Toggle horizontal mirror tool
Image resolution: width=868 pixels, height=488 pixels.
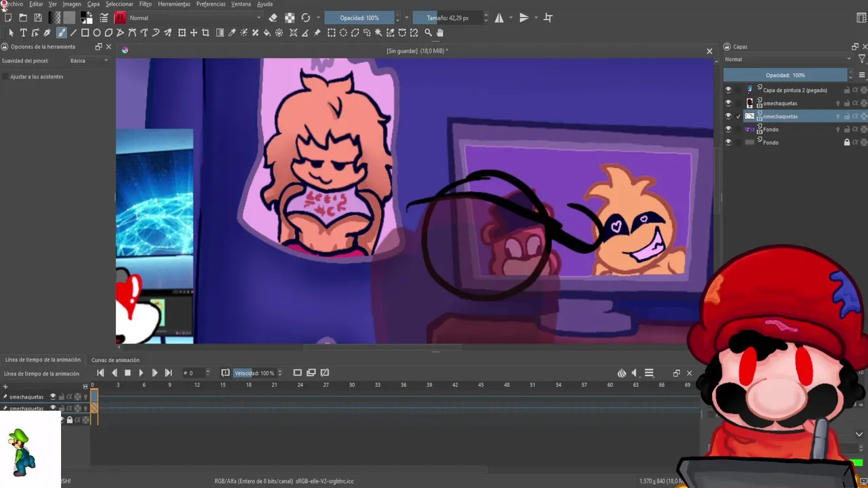(499, 18)
